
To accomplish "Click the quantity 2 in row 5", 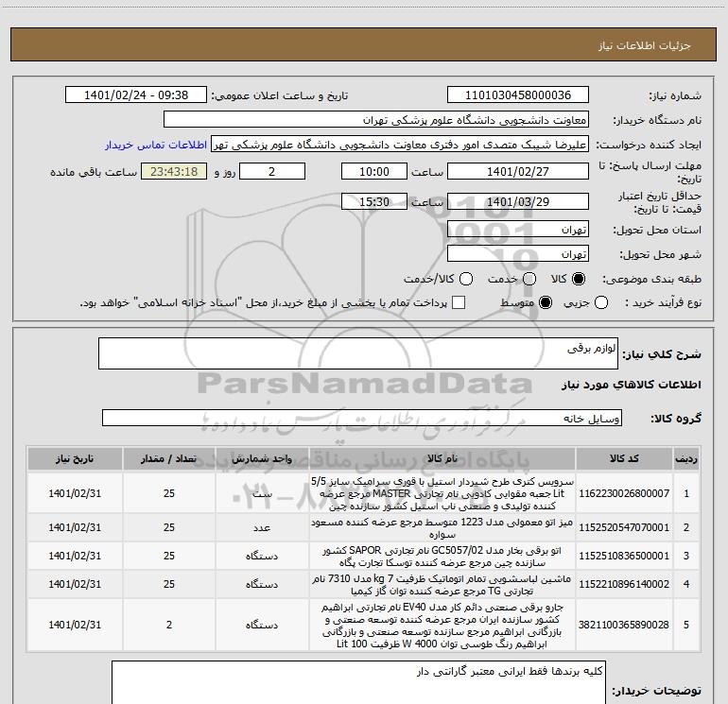I will pos(169,625).
